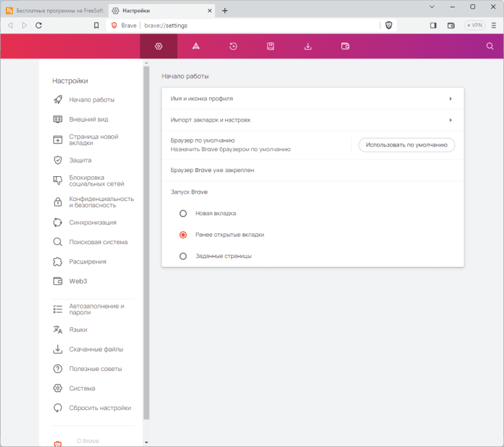Open the main hamburger menu
This screenshot has width=504, height=447.
click(494, 26)
